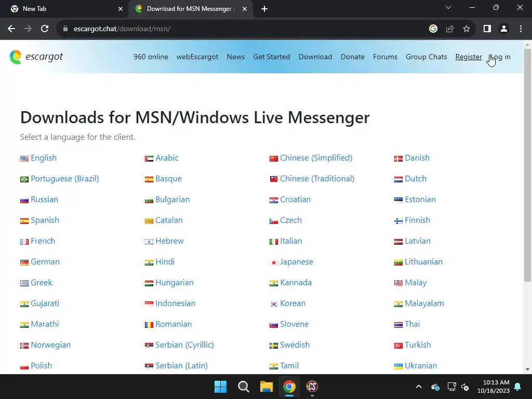
Task: Open a new tab with plus button
Action: pyautogui.click(x=264, y=9)
